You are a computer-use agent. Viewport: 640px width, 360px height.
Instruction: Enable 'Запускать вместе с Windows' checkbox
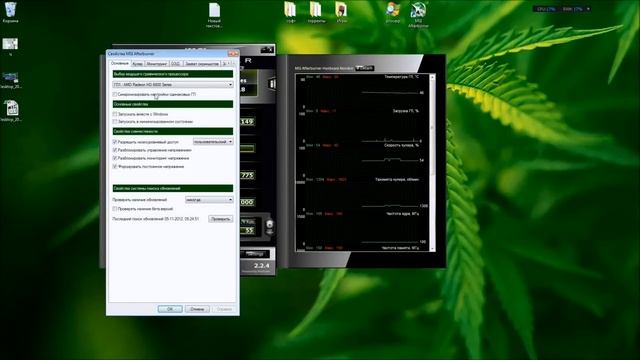click(115, 114)
